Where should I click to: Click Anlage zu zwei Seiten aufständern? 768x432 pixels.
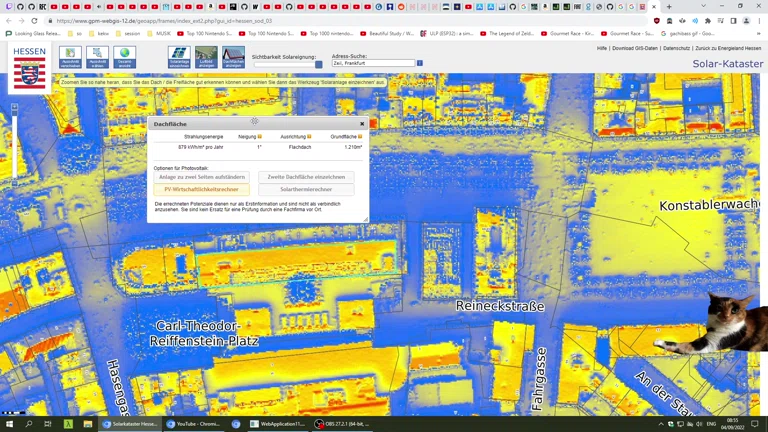[201, 177]
